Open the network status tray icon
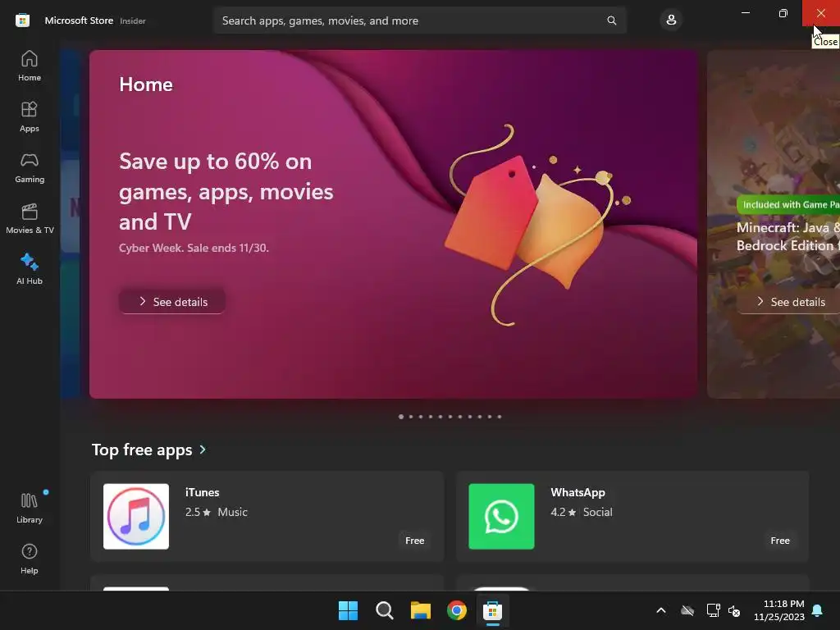The image size is (840, 630). pos(713,610)
